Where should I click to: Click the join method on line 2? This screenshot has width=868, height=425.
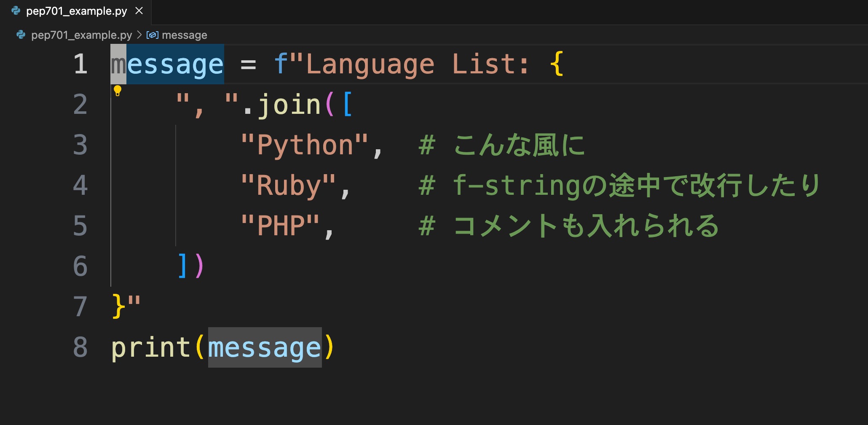pyautogui.click(x=289, y=105)
